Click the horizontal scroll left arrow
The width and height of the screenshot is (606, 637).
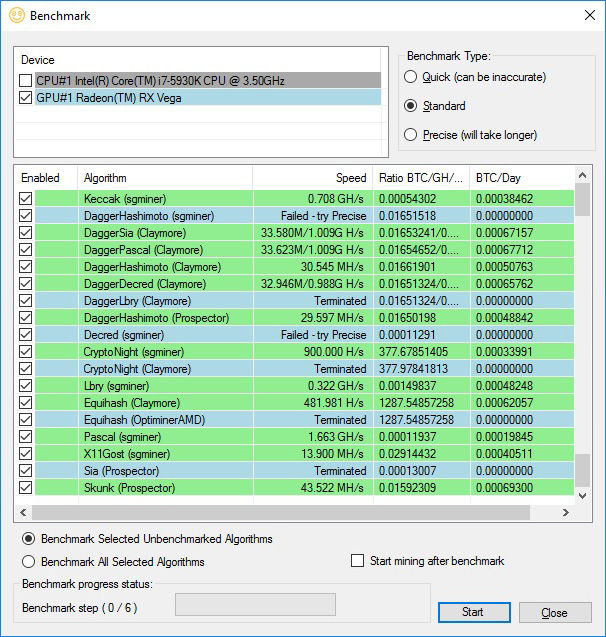[x=23, y=512]
